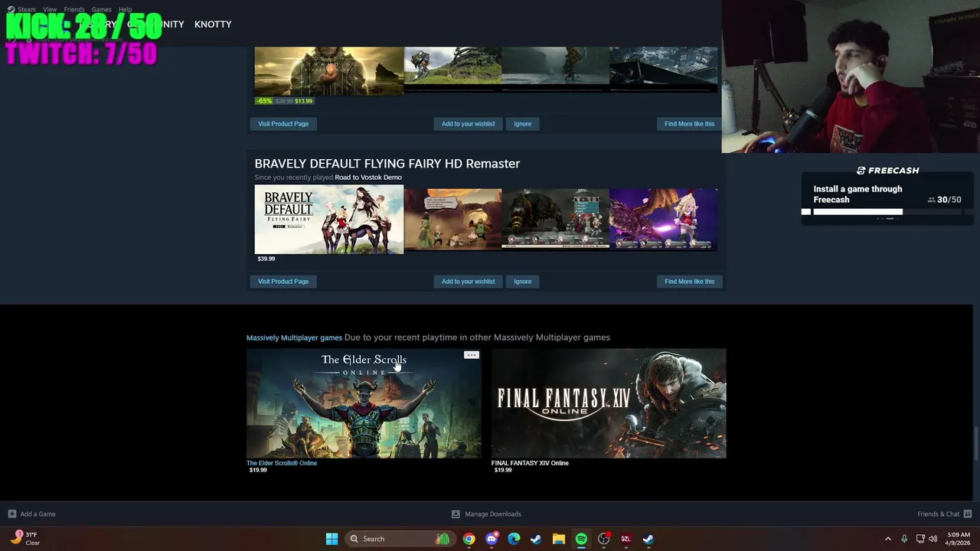Open Spotify from the taskbar
This screenshot has height=551, width=980.
[x=581, y=539]
